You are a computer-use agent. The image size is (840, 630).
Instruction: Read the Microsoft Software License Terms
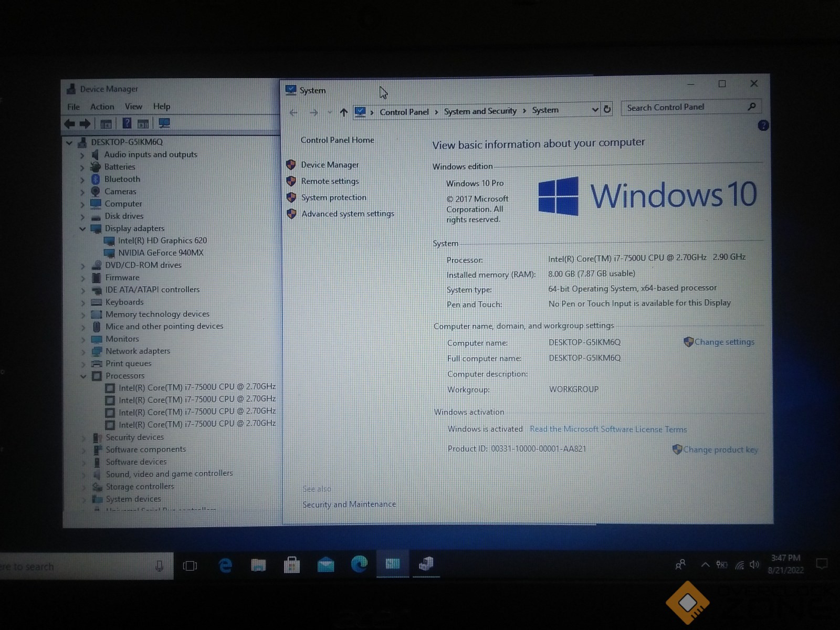click(608, 429)
